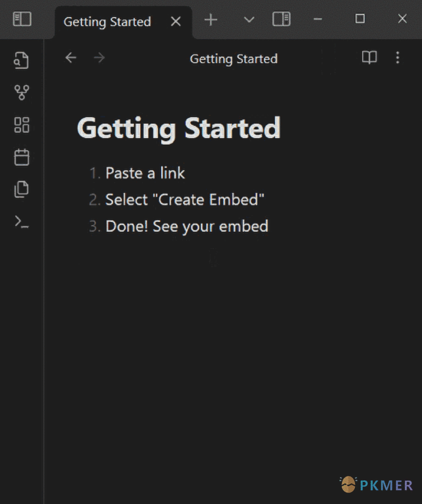The image size is (422, 504).
Task: Navigate back with left arrow
Action: click(71, 58)
